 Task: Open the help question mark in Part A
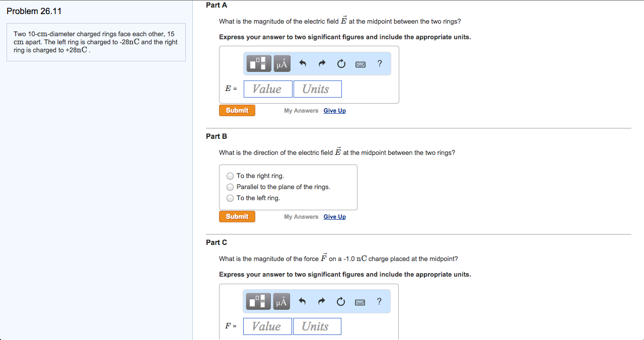pos(380,63)
